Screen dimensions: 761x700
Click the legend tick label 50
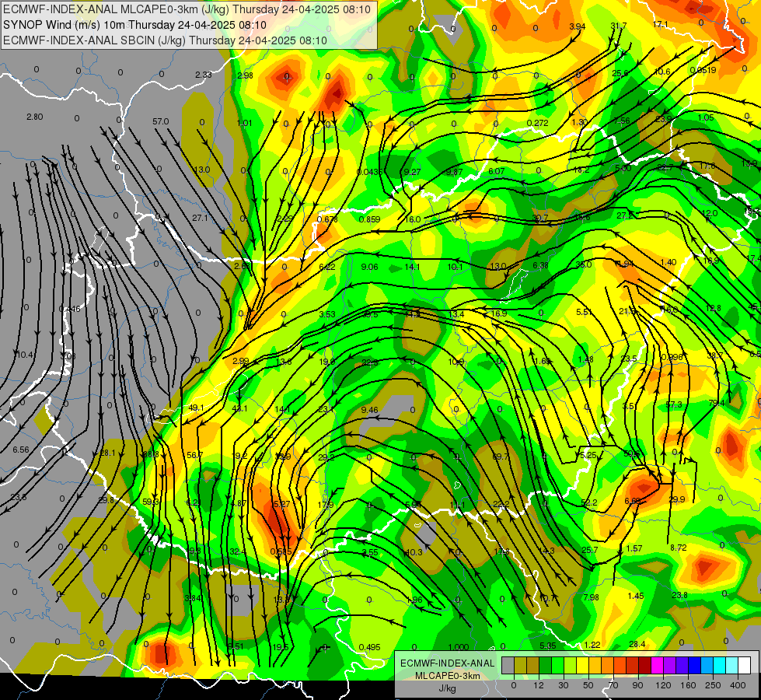pyautogui.click(x=588, y=685)
